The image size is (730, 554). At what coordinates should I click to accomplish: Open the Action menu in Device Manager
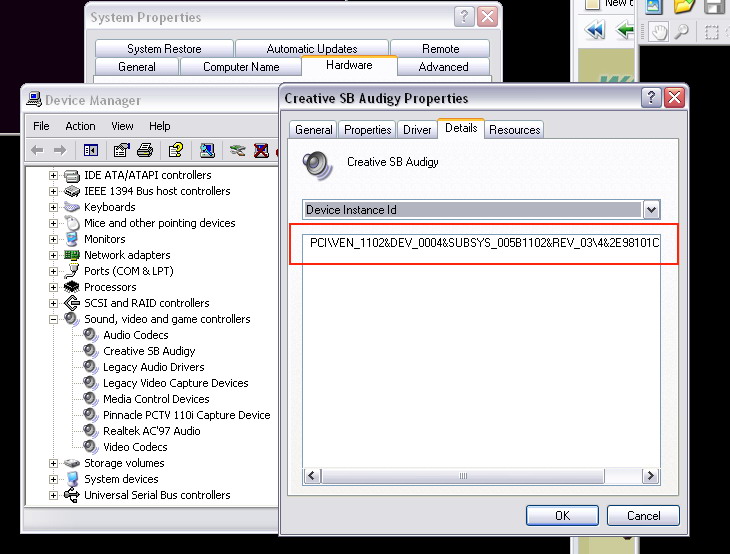point(80,126)
